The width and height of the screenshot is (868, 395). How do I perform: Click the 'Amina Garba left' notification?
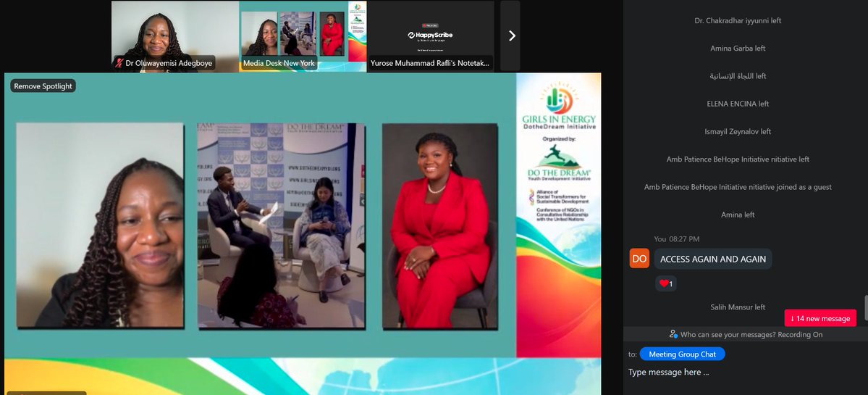(x=738, y=49)
